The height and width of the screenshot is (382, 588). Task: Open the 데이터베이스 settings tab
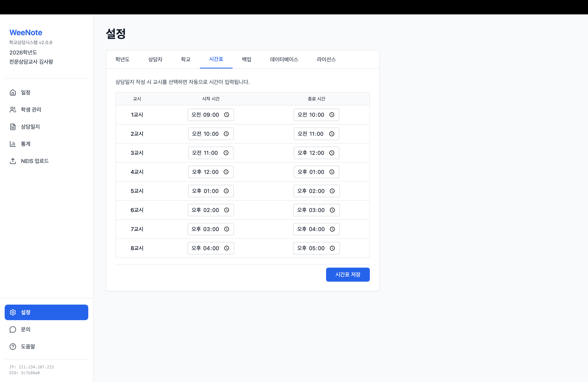pos(284,59)
